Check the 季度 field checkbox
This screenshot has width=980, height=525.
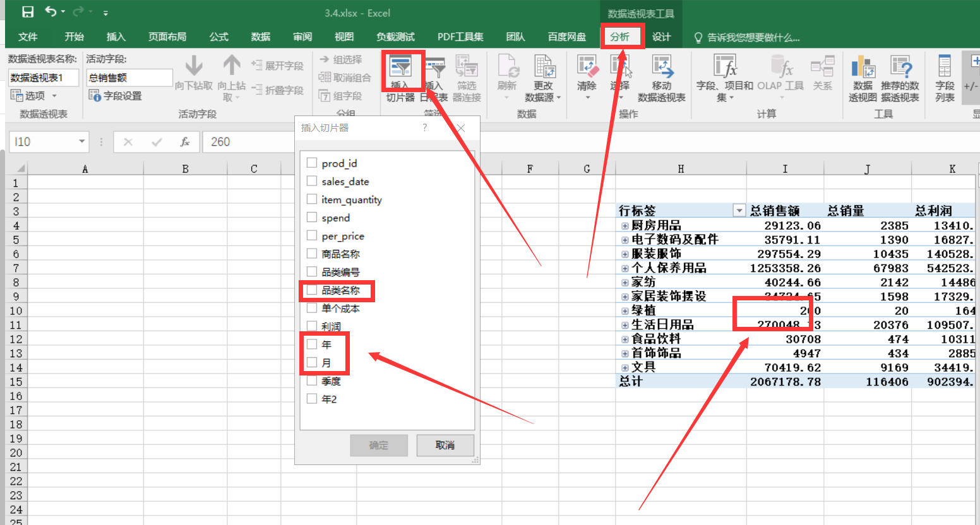[x=311, y=381]
